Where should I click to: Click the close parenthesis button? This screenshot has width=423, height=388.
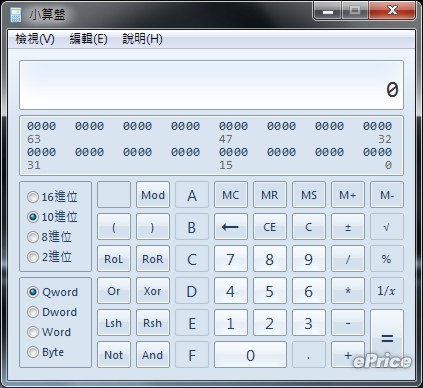(153, 227)
